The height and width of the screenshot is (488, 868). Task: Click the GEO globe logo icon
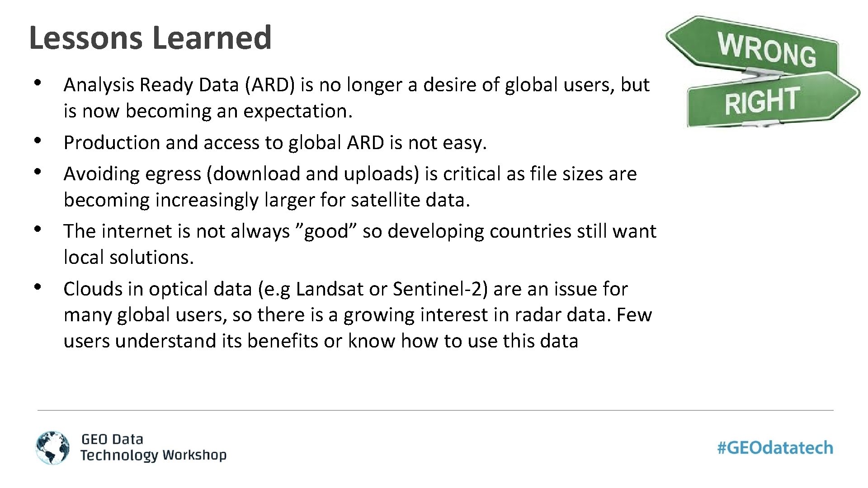[x=53, y=447]
